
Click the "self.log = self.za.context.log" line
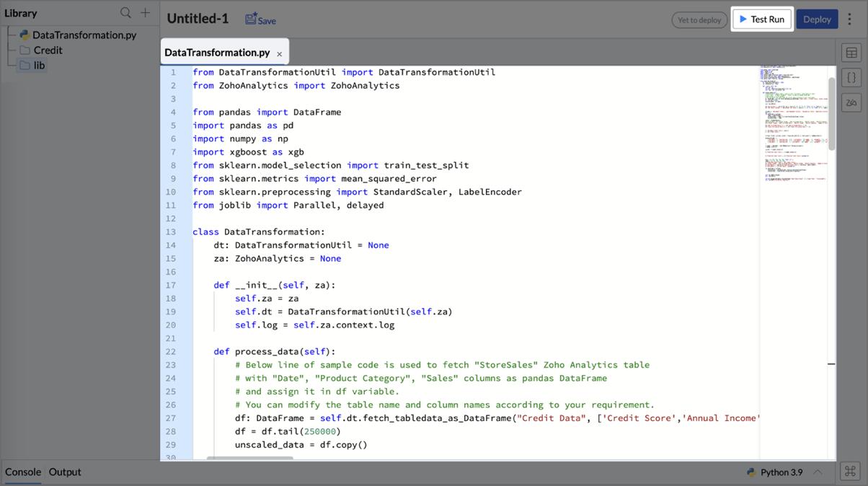click(x=314, y=325)
